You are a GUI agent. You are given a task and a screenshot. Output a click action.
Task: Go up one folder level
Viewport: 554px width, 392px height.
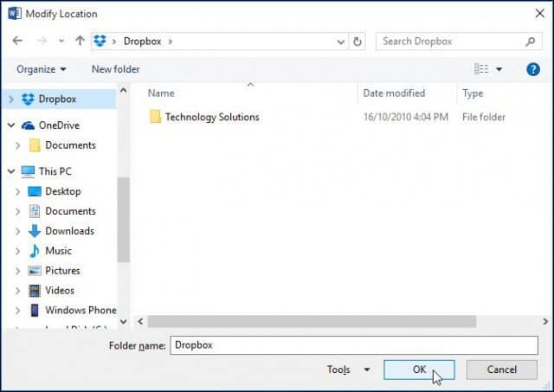(x=81, y=41)
